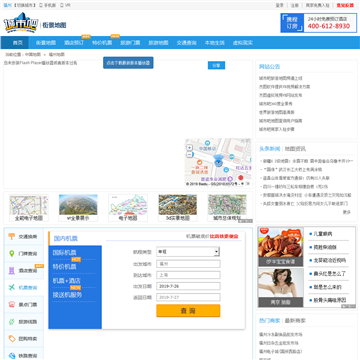The image size is (360, 360).
Task: Click the red feedback link at top right
Action: pyautogui.click(x=345, y=5)
